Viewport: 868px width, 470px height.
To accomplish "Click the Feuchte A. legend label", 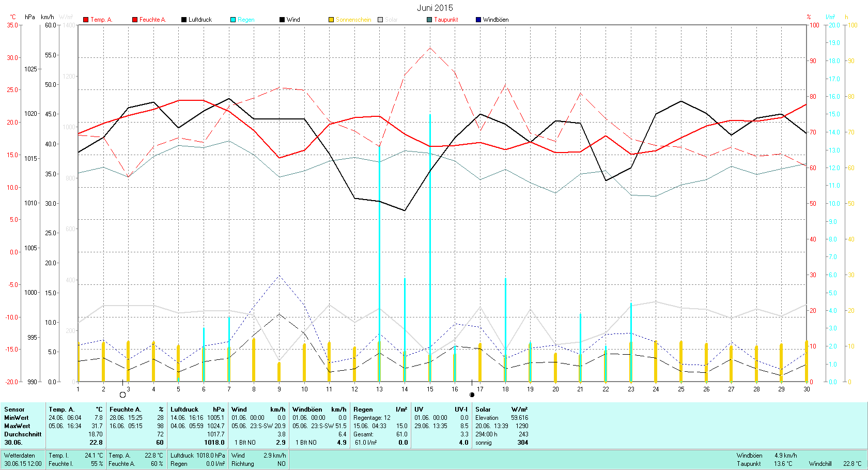I will [x=153, y=20].
